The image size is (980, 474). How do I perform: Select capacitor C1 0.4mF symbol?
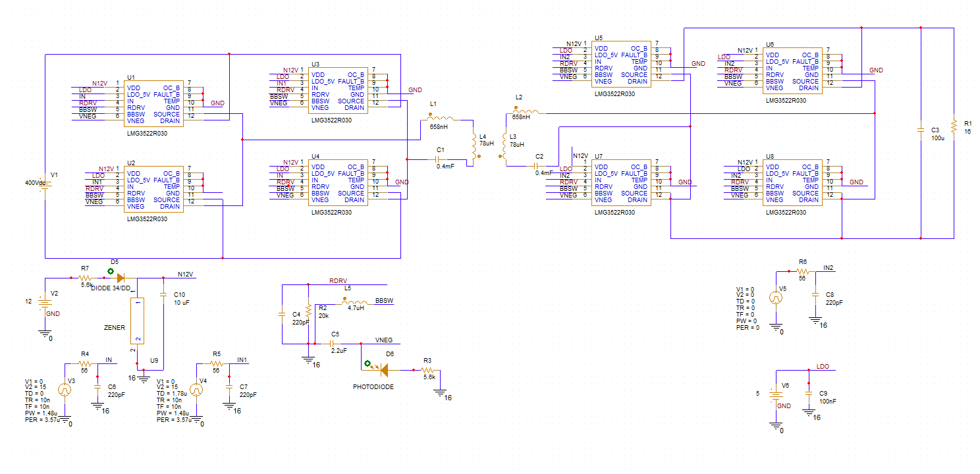(x=440, y=159)
